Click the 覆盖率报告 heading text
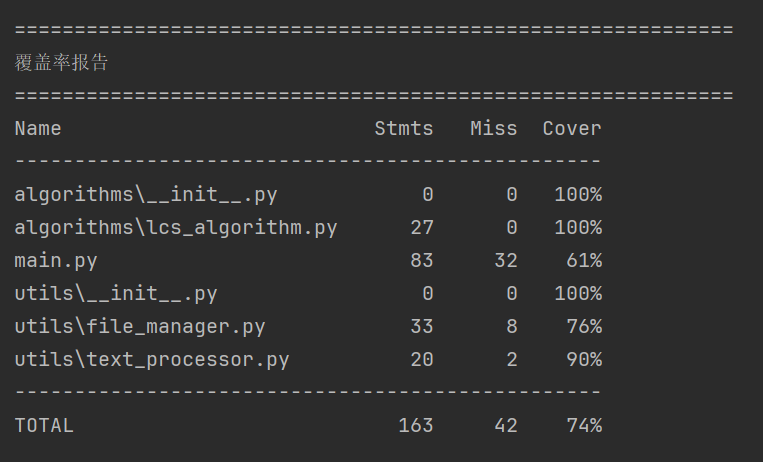 point(62,63)
